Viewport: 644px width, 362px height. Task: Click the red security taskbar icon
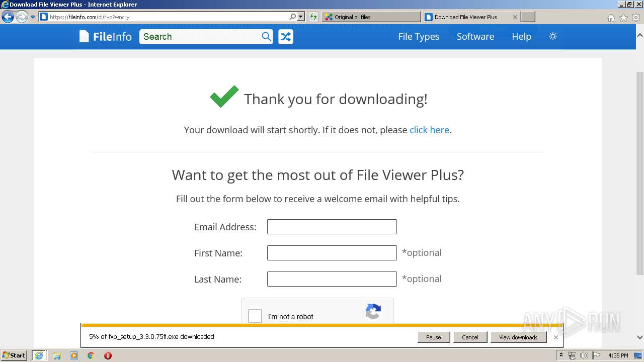108,355
